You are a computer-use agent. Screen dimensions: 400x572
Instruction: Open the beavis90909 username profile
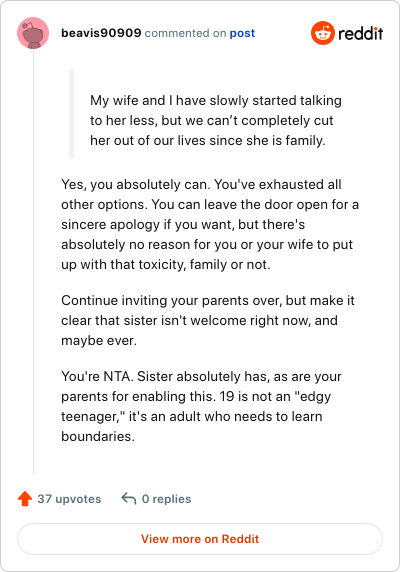point(101,33)
